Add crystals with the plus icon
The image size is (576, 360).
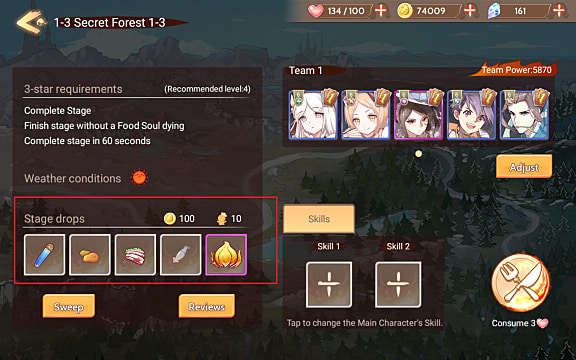point(558,11)
